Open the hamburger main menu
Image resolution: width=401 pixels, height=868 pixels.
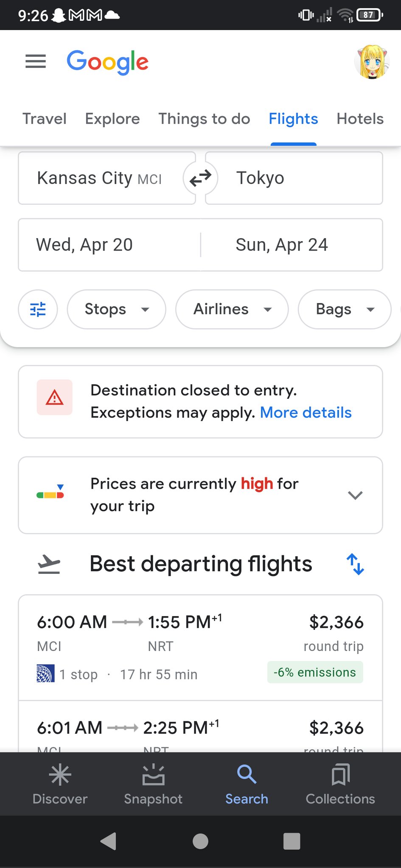pos(36,61)
